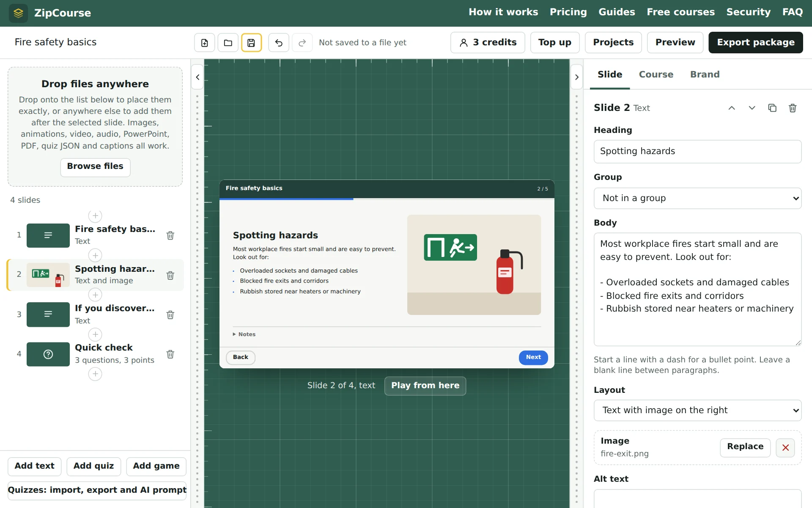This screenshot has width=812, height=508.
Task: Click the Alt text input field
Action: coord(697,499)
